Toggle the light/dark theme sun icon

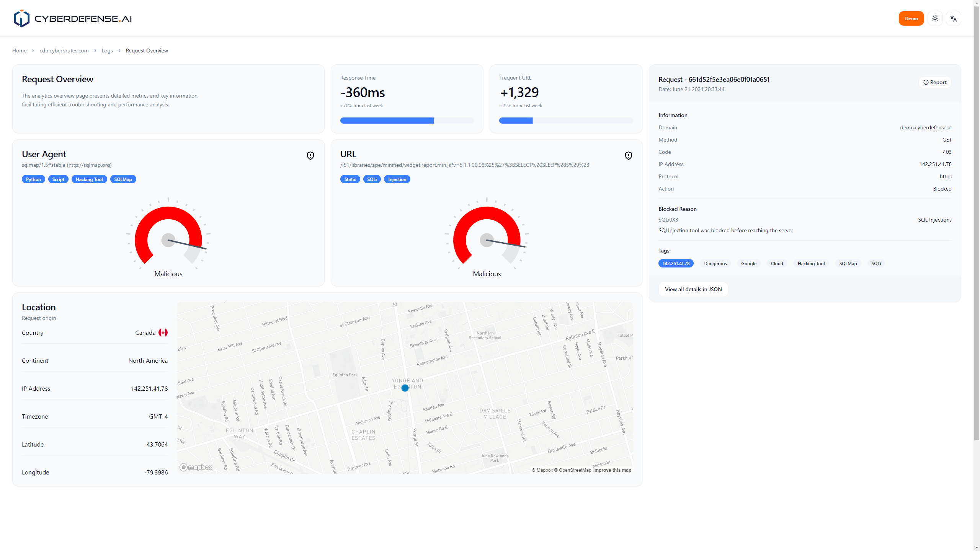[935, 18]
